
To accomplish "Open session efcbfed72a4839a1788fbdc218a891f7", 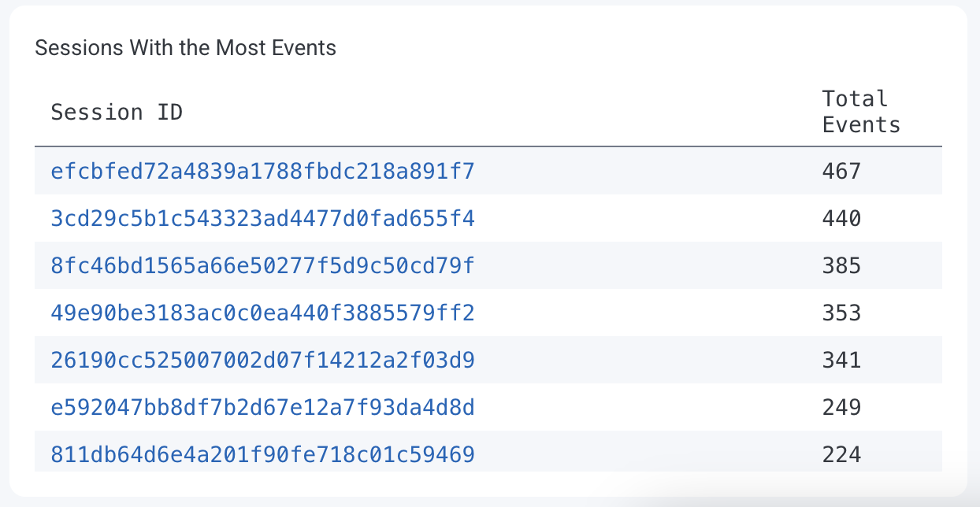I will [262, 171].
